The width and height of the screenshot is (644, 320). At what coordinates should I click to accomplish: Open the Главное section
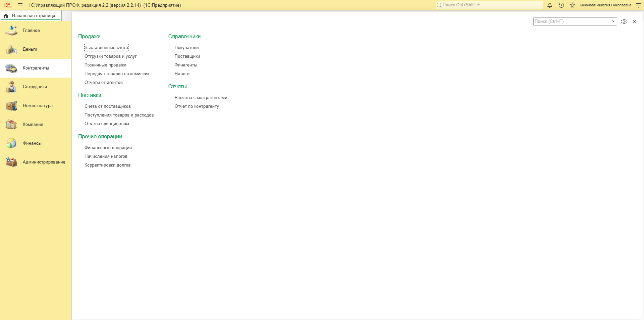click(36, 31)
